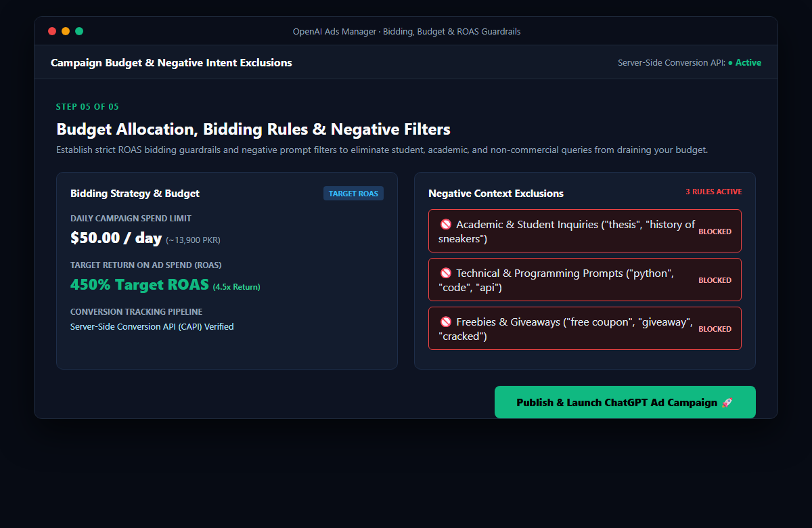Click the 450% Target ROAS value
Image resolution: width=812 pixels, height=528 pixels.
click(x=139, y=285)
